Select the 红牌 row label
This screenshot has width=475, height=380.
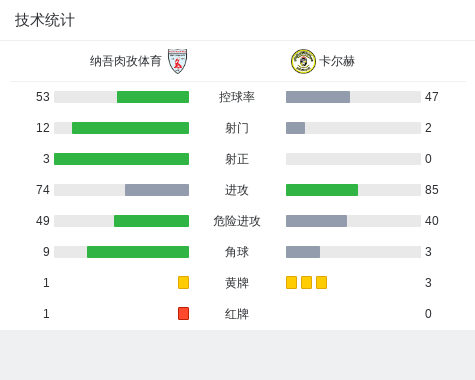point(237,314)
